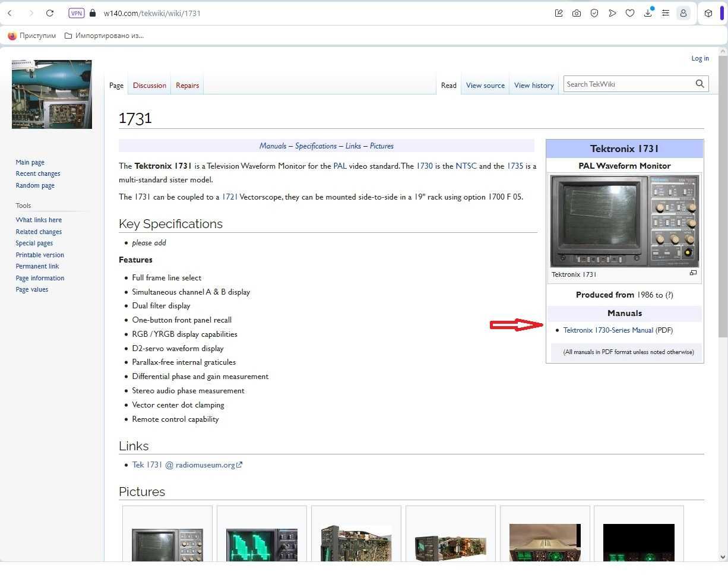Open the user profile icon
Screen dimensions: 728x578
point(683,13)
